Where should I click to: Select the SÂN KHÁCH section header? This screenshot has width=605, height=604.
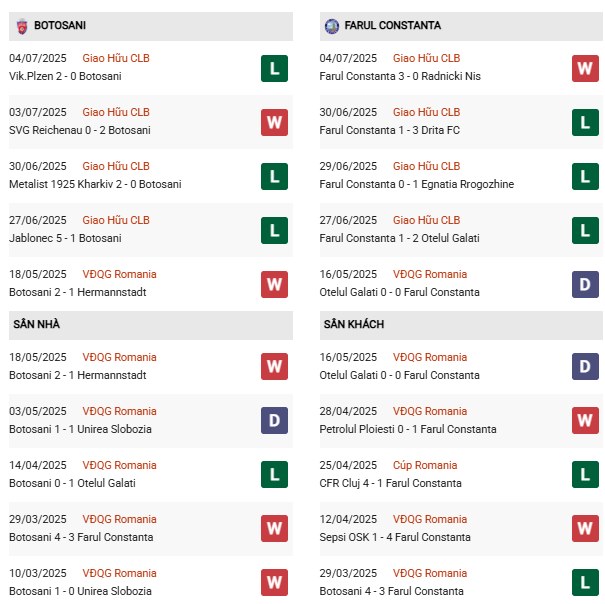click(354, 324)
